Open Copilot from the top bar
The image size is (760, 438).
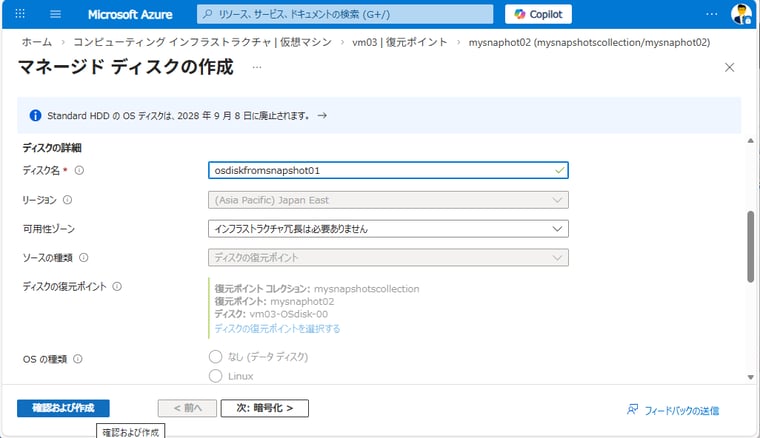(538, 14)
